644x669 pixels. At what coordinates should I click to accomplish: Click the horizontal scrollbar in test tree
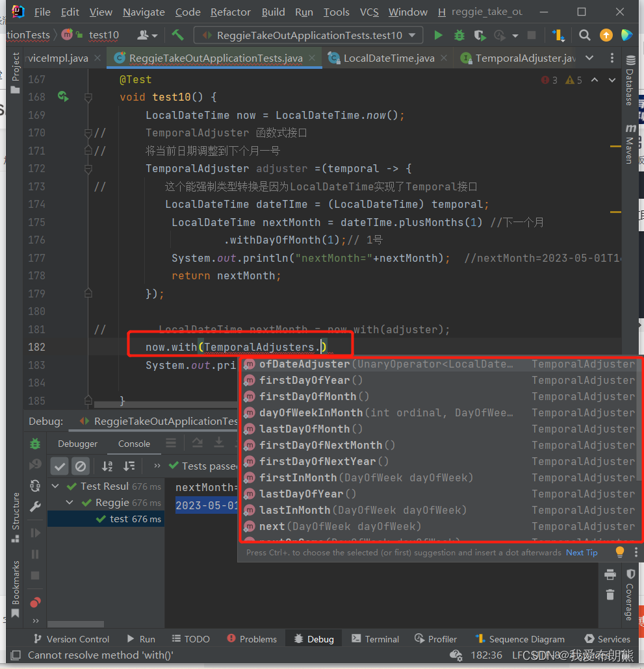75,624
